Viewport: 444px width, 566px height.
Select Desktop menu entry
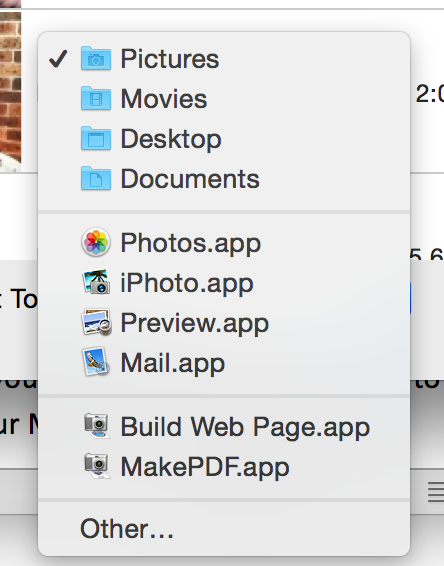pos(224,139)
